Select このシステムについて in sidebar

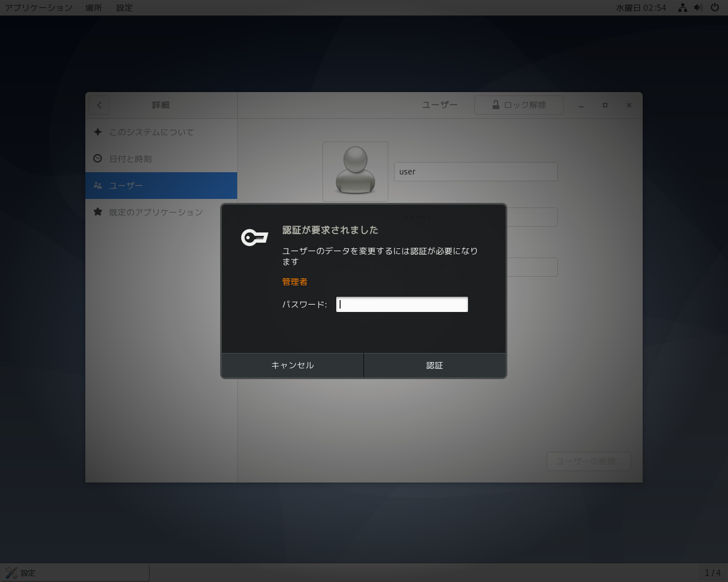coord(151,132)
